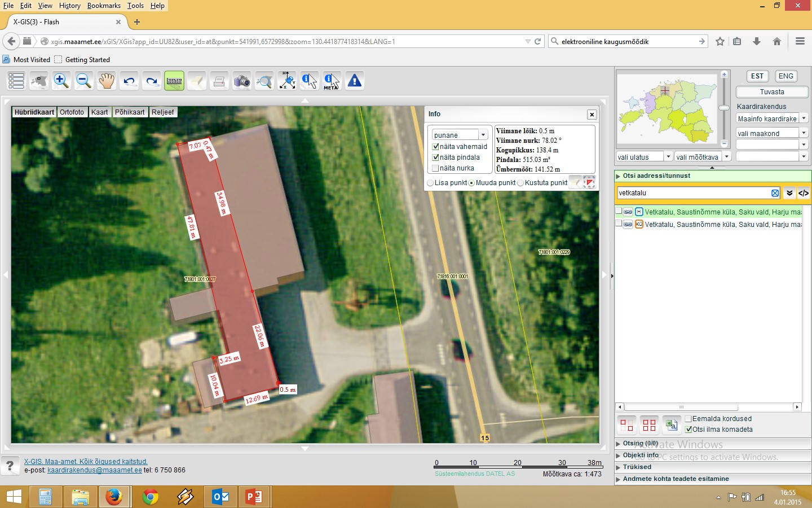This screenshot has width=812, height=508.
Task: Click the blue warning triangle icon
Action: (x=355, y=81)
